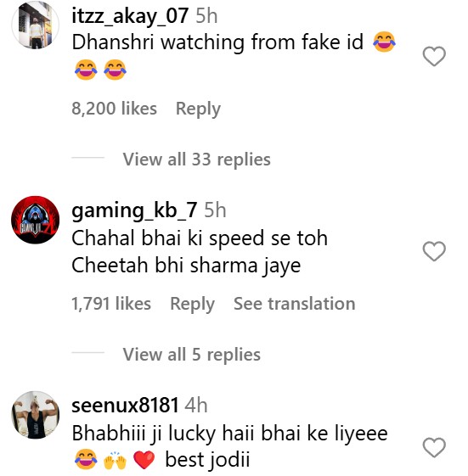Visit the seenux8181 username link
Screen dimensions: 468x476
coord(125,405)
